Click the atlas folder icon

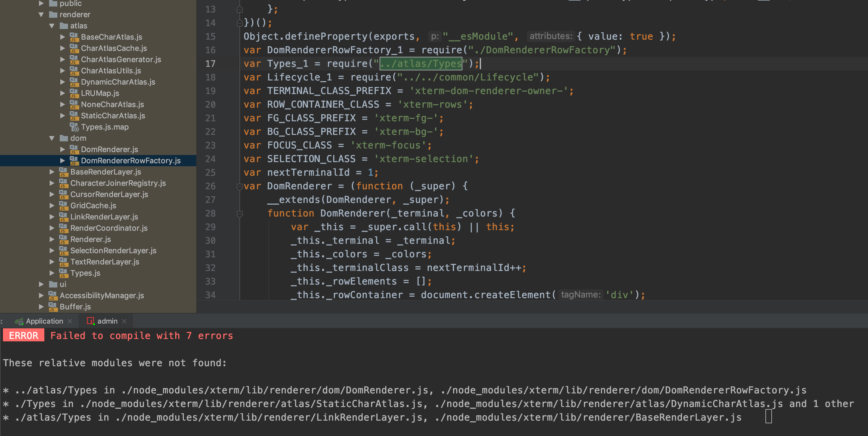(64, 26)
